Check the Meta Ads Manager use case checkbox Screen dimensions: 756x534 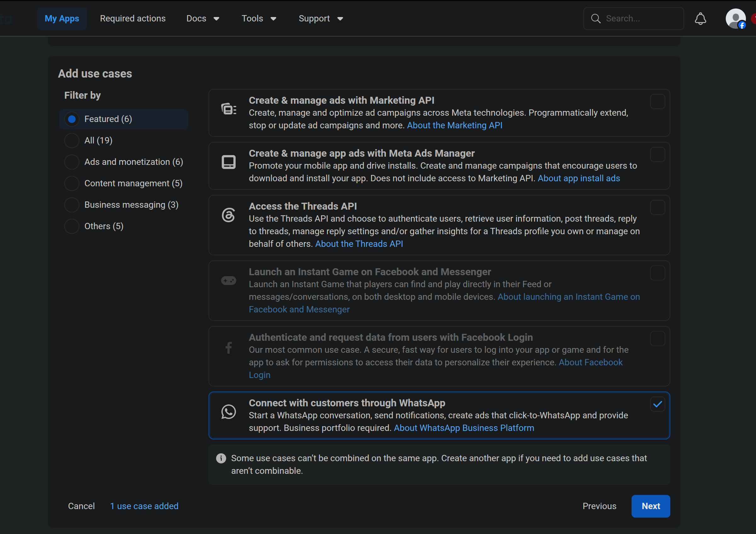[x=657, y=154]
